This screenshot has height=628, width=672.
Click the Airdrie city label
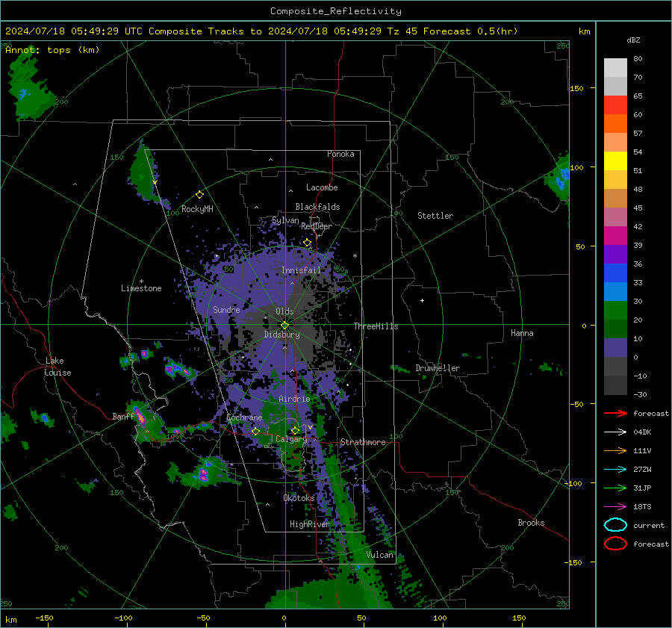(294, 399)
